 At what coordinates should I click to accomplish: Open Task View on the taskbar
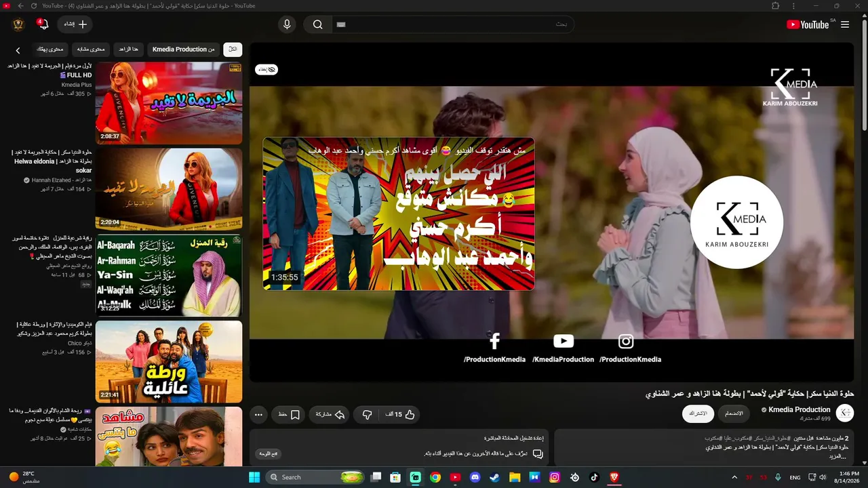(x=376, y=477)
